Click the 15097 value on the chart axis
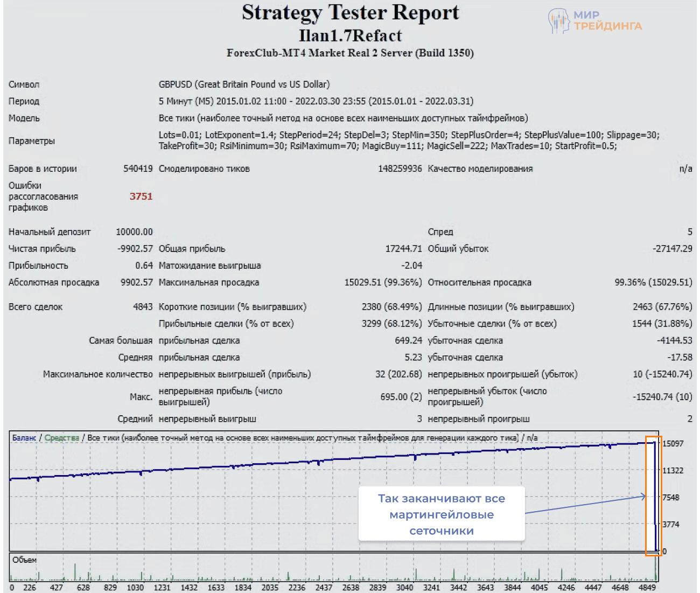This screenshot has height=593, width=700. 673,444
